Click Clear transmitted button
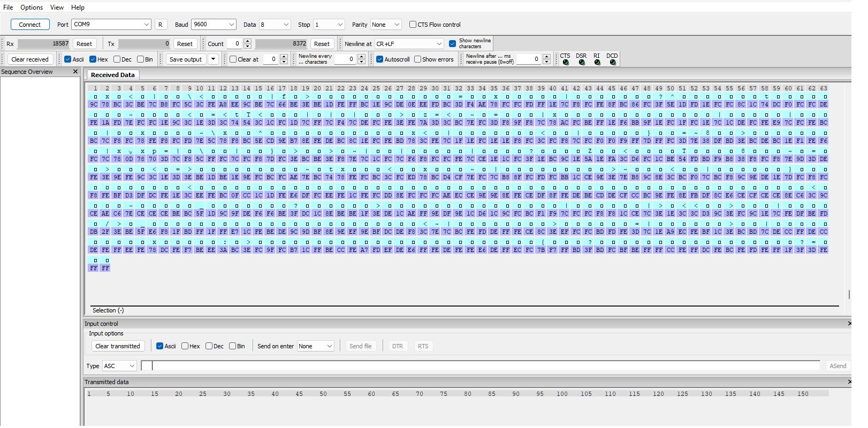This screenshot has height=428, width=868. coord(118,346)
